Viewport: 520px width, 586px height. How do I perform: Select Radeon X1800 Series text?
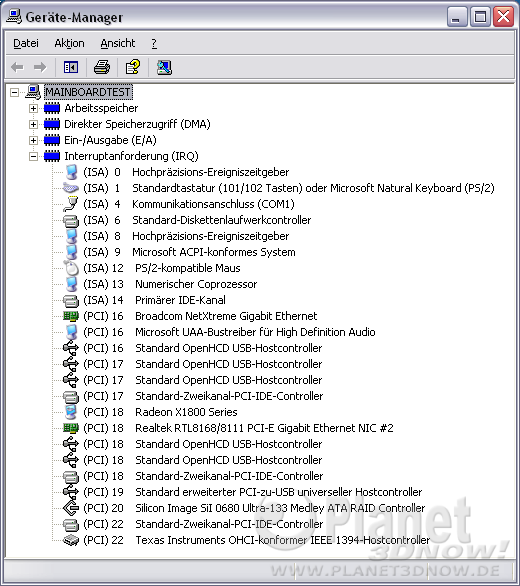186,412
